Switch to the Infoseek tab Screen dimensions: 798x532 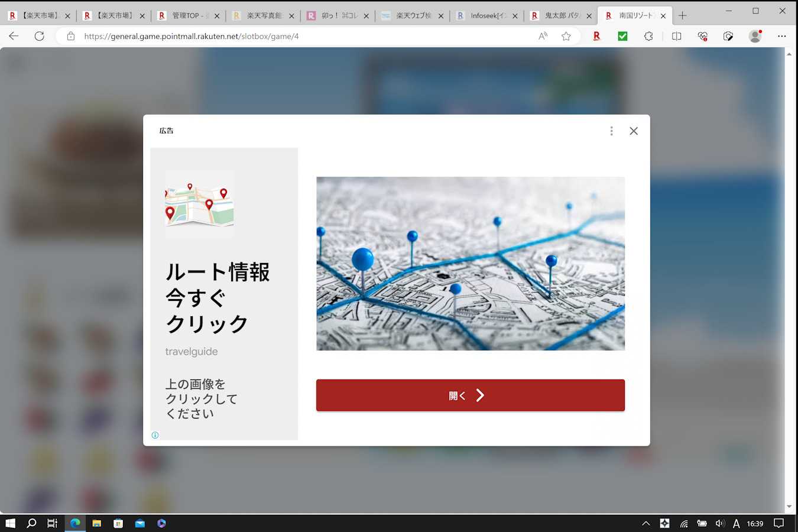pyautogui.click(x=486, y=16)
